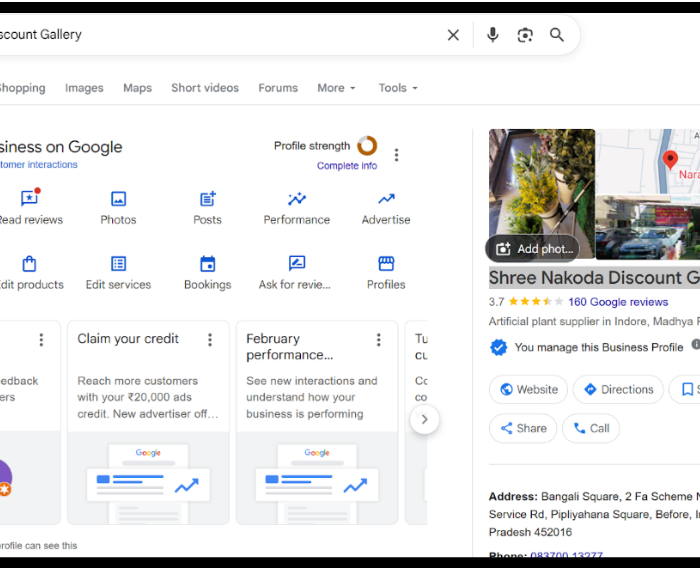Image resolution: width=700 pixels, height=570 pixels.
Task: Open Claim your credit card options
Action: point(210,340)
